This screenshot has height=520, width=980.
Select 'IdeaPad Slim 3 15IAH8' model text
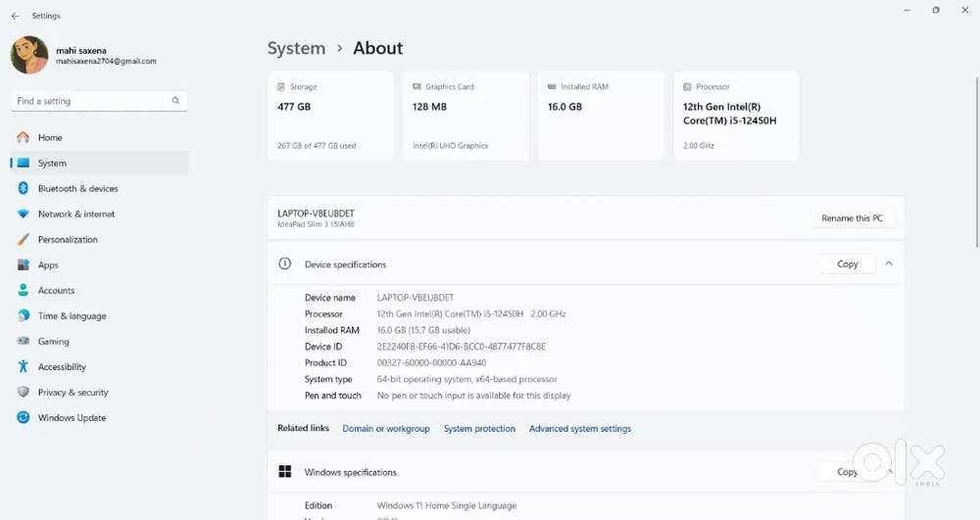click(316, 224)
